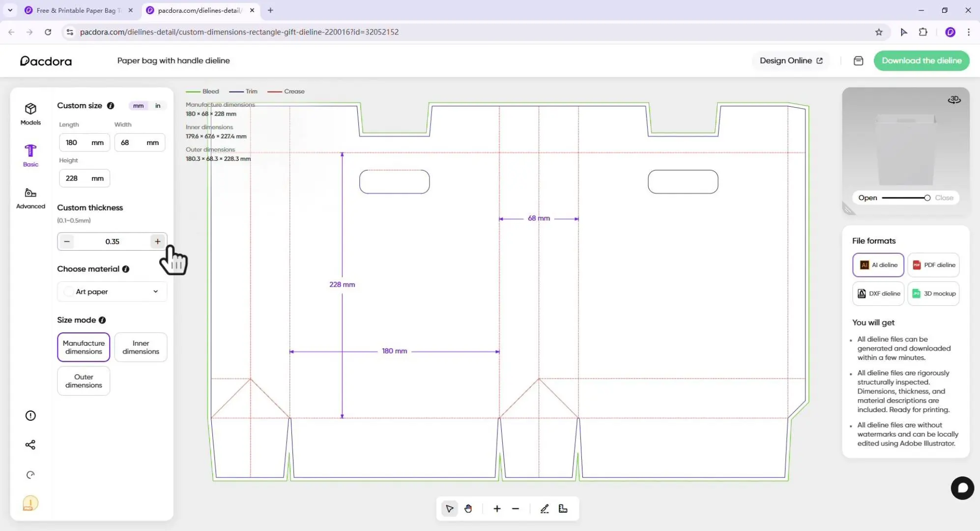Zoom in with the plus tool
This screenshot has width=980, height=531.
coord(497,509)
